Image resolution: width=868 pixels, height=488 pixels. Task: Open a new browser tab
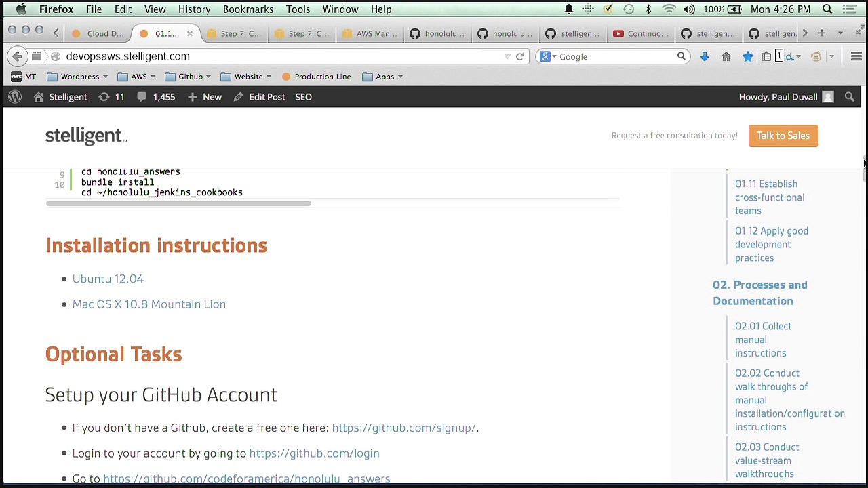tap(821, 33)
